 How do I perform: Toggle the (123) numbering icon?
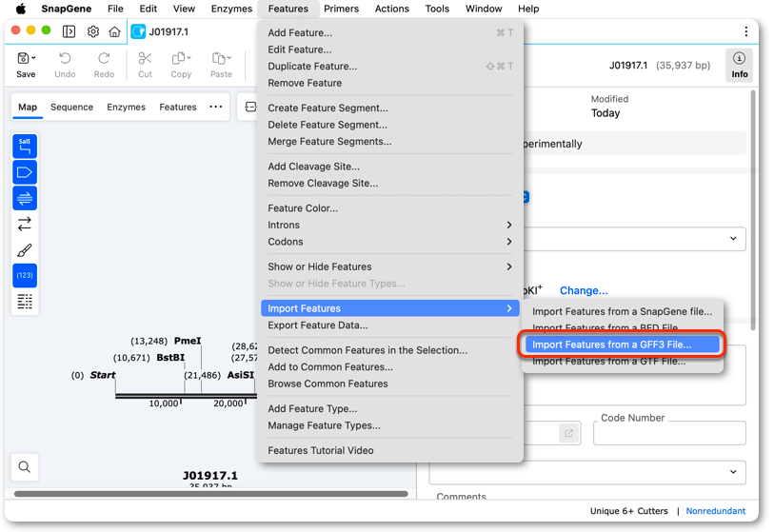click(25, 275)
